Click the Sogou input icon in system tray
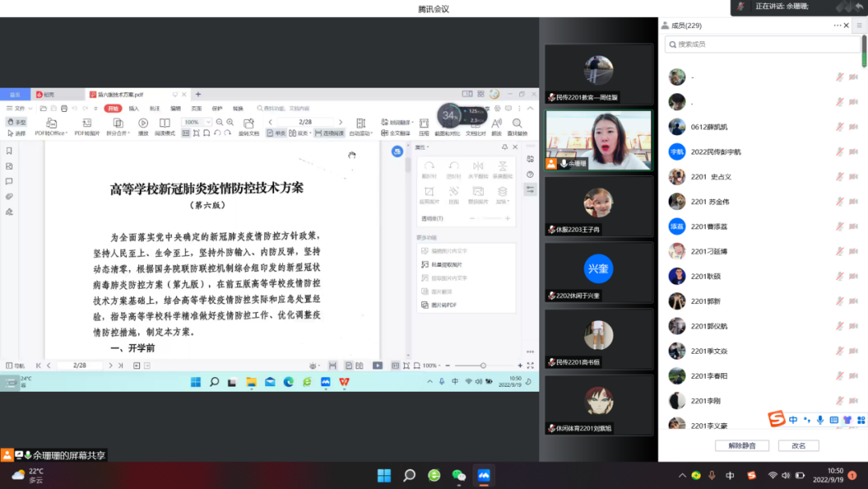 pos(751,475)
